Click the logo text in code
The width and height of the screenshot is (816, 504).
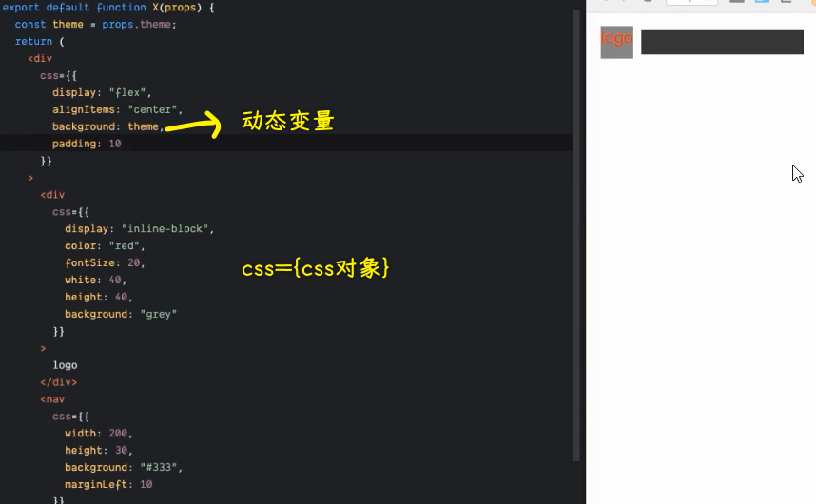66,365
